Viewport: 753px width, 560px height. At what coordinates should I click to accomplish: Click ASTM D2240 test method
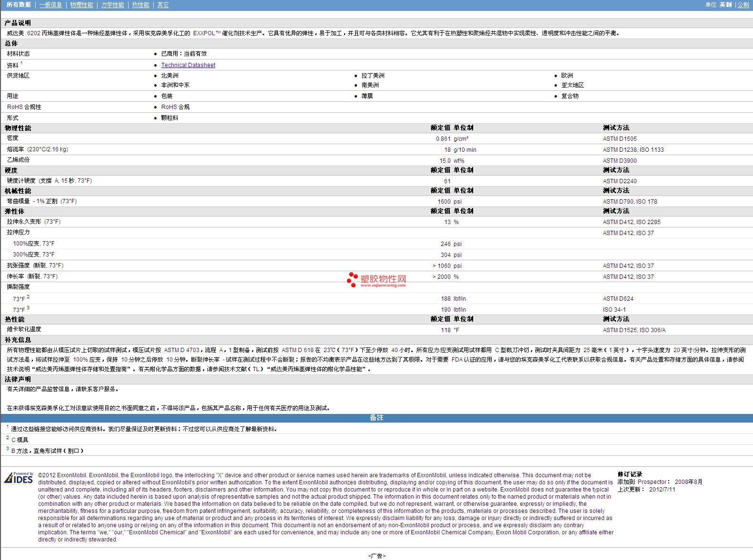(620, 181)
